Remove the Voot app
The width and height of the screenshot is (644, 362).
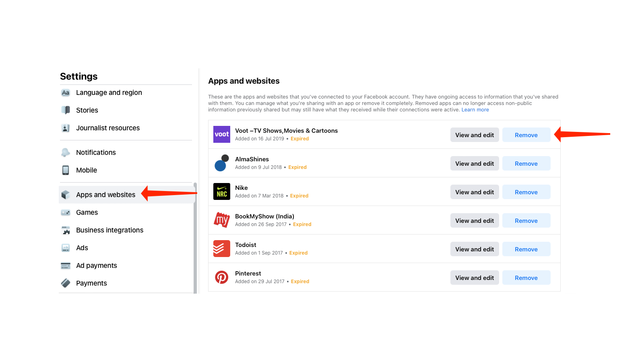tap(526, 135)
